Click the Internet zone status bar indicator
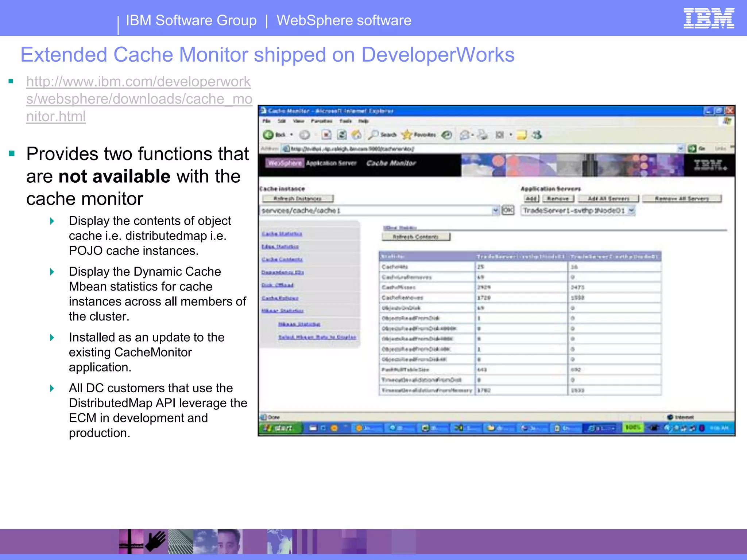The width and height of the screenshot is (747, 560). (681, 417)
